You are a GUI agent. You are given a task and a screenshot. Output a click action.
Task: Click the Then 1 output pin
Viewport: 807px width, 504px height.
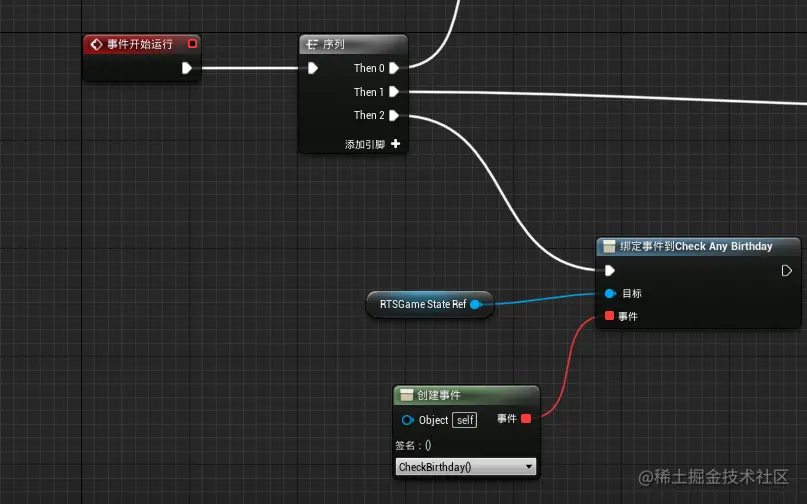[394, 92]
